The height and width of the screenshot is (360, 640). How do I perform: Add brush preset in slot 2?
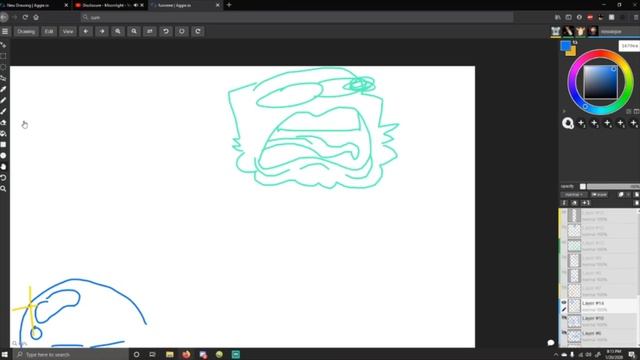point(582,123)
